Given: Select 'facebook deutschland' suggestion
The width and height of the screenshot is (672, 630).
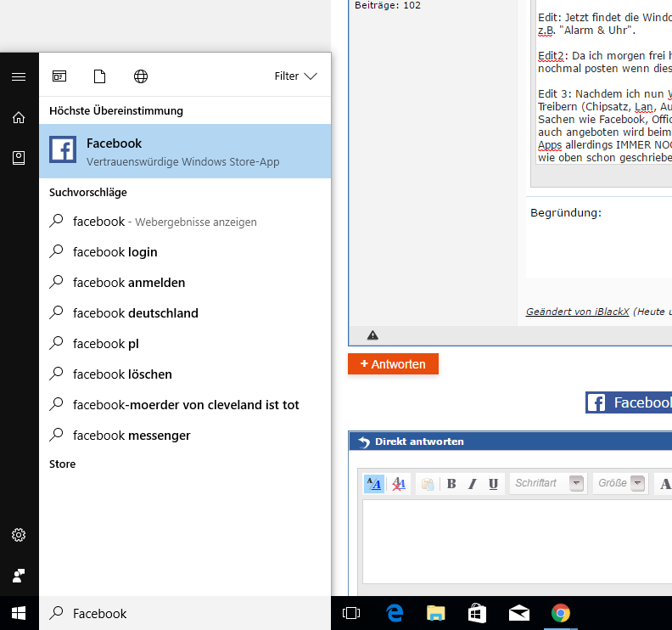Looking at the screenshot, I should point(185,312).
